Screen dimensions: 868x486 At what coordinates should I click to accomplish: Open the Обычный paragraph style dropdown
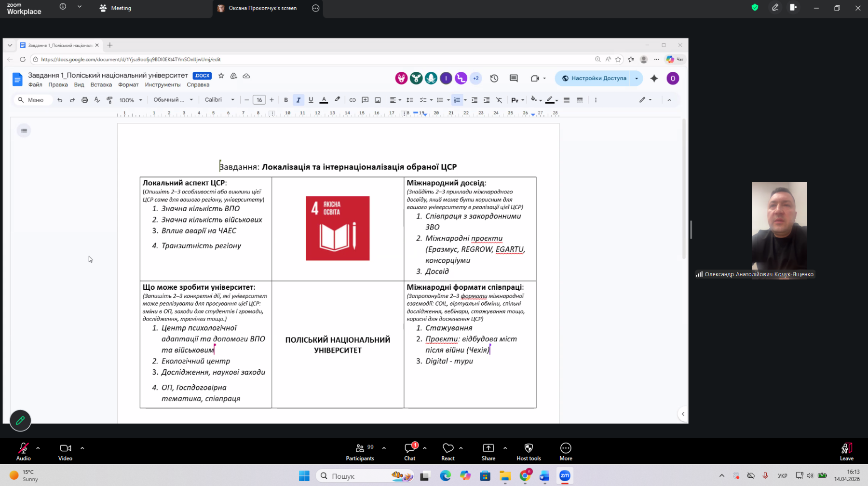pos(173,100)
